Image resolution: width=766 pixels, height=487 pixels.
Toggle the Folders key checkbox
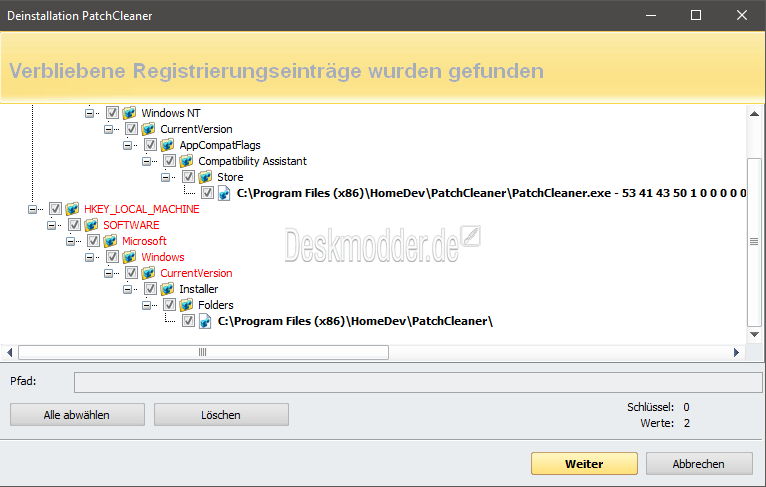[x=170, y=305]
